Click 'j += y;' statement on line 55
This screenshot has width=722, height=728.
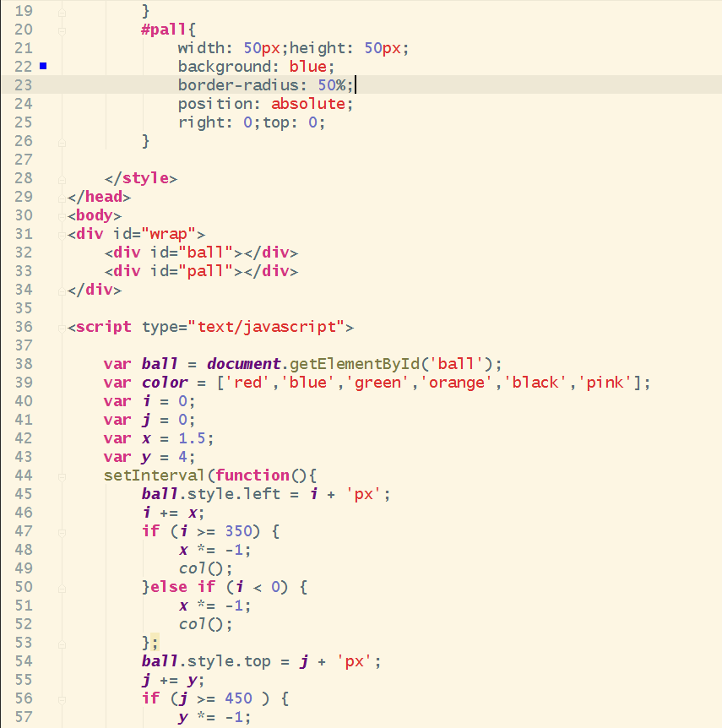tap(173, 680)
